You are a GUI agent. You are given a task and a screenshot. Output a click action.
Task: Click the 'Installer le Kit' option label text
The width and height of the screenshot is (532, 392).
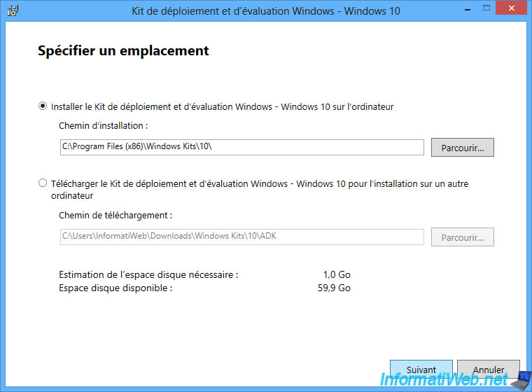(x=222, y=107)
